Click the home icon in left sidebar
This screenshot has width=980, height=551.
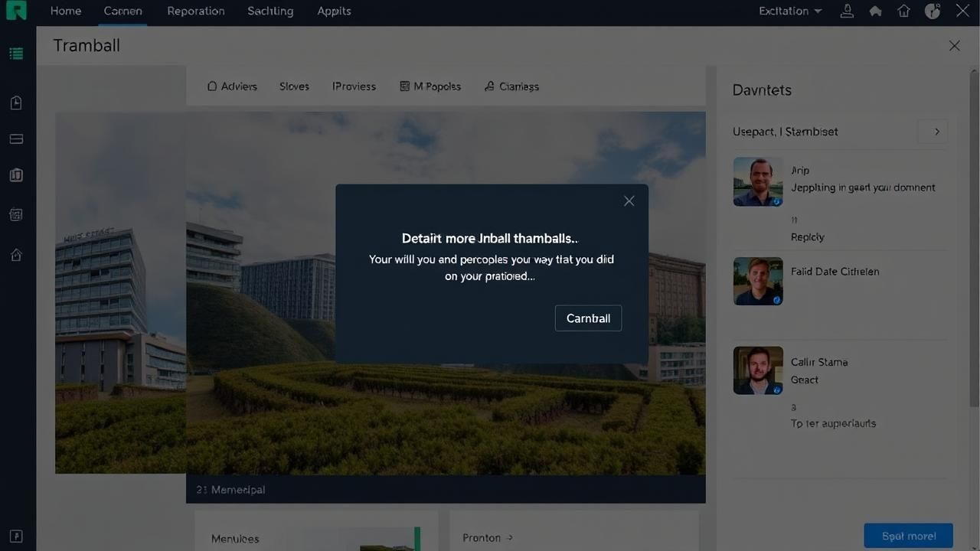tap(16, 255)
